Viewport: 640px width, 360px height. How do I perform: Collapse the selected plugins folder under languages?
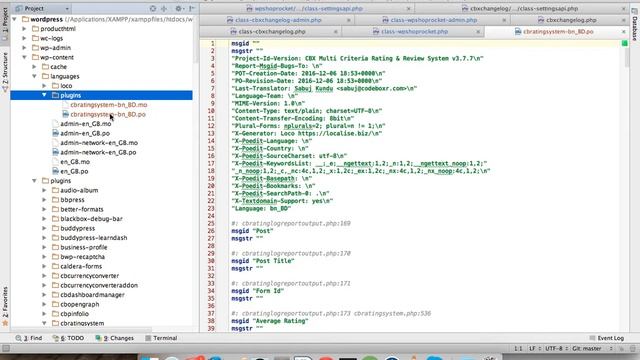pyautogui.click(x=44, y=95)
